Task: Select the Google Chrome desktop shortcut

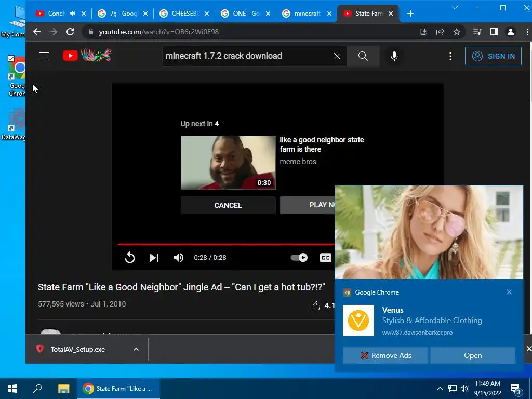Action: click(x=16, y=76)
